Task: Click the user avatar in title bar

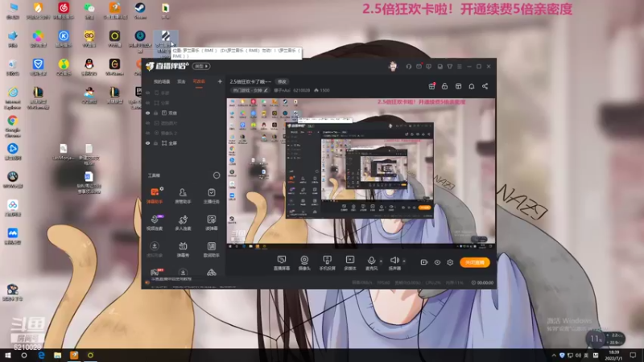Action: tap(393, 67)
